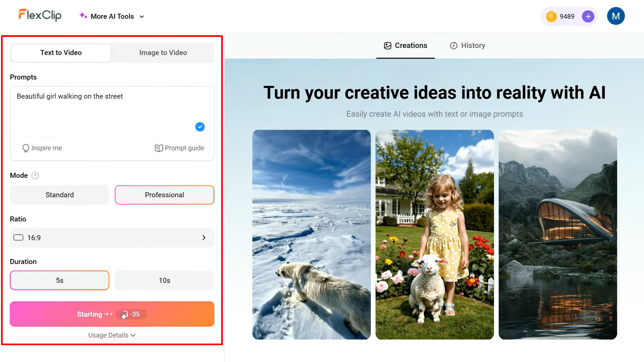
Task: Click the plus icon to add credits
Action: click(588, 16)
